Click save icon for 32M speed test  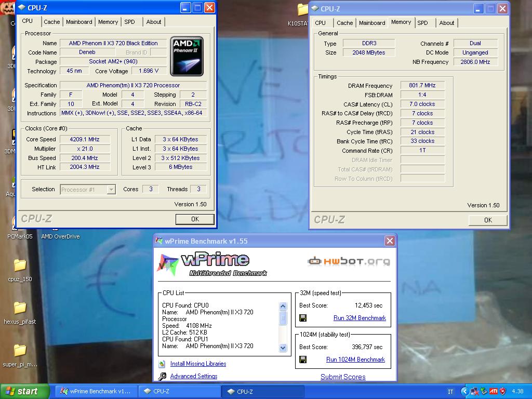tap(303, 318)
